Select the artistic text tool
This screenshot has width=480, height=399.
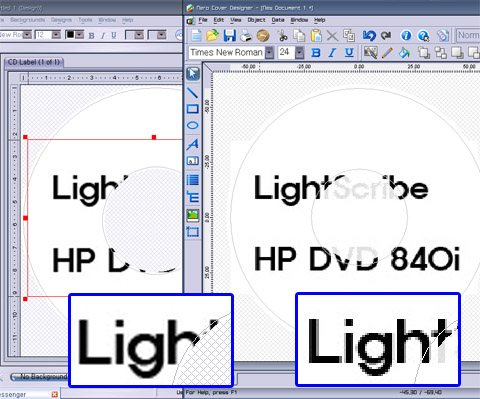(193, 144)
